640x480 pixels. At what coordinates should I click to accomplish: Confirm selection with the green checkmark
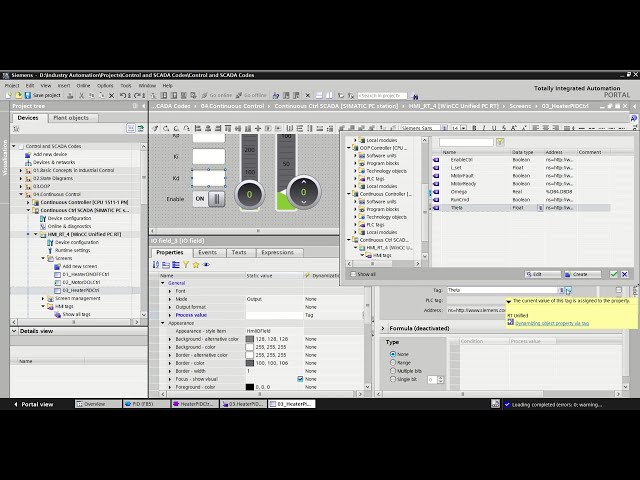613,274
